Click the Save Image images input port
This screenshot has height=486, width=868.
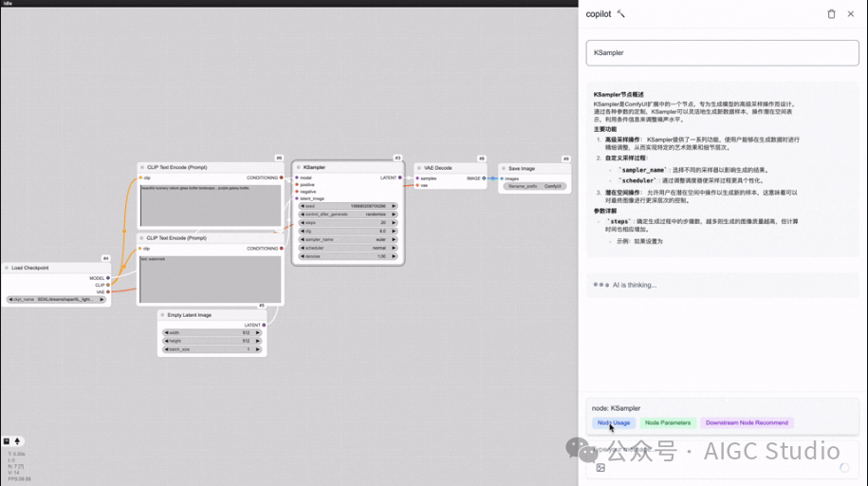tap(502, 178)
